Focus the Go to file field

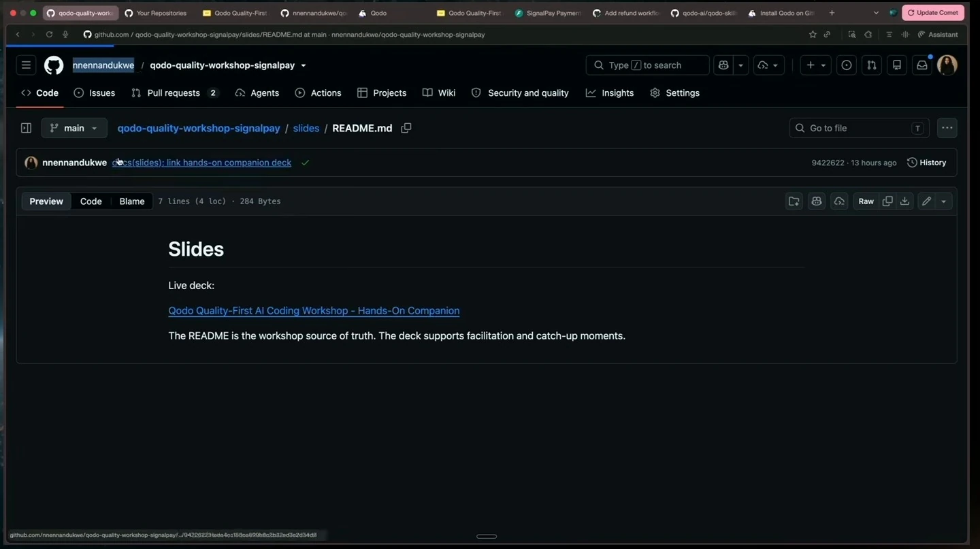coord(859,128)
